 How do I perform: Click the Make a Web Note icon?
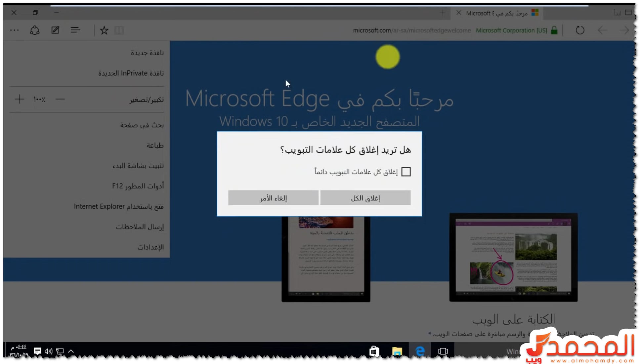point(55,30)
